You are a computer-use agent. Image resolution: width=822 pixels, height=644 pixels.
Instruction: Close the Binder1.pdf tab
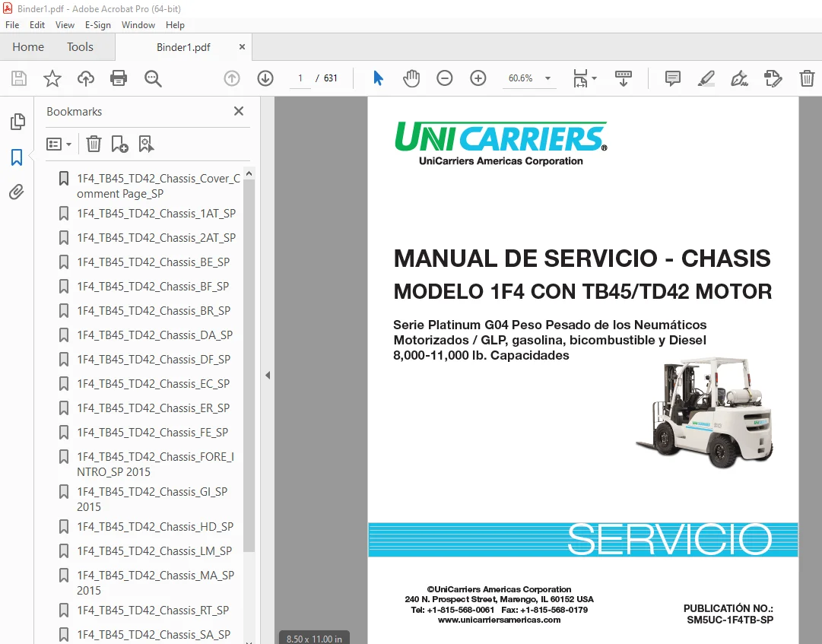(243, 46)
